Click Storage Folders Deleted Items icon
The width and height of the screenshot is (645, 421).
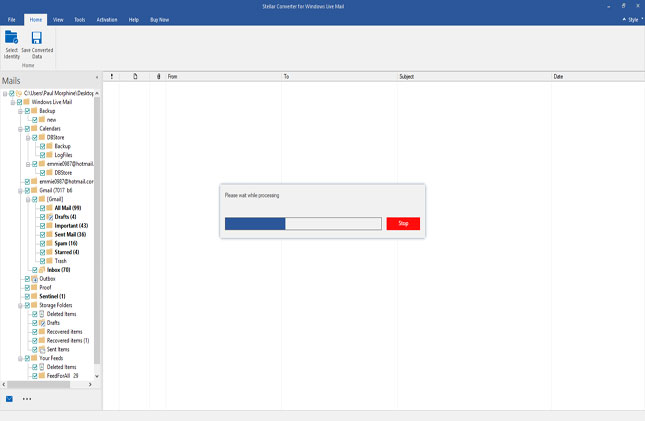click(42, 314)
